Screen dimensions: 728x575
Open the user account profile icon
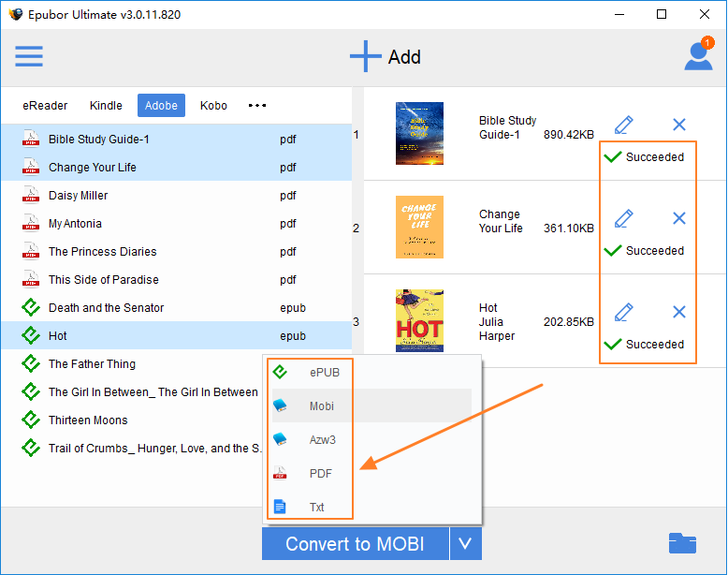[698, 56]
